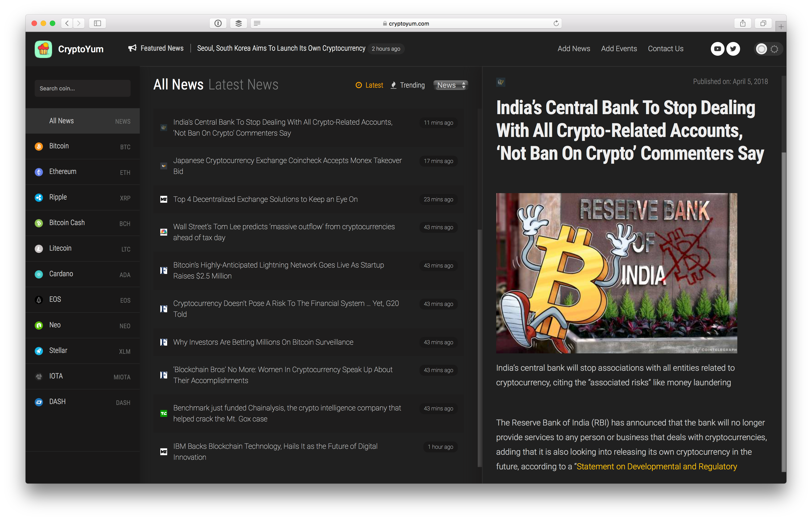Select the EOS coin icon
Screen dimensions: 812x520
coord(39,300)
